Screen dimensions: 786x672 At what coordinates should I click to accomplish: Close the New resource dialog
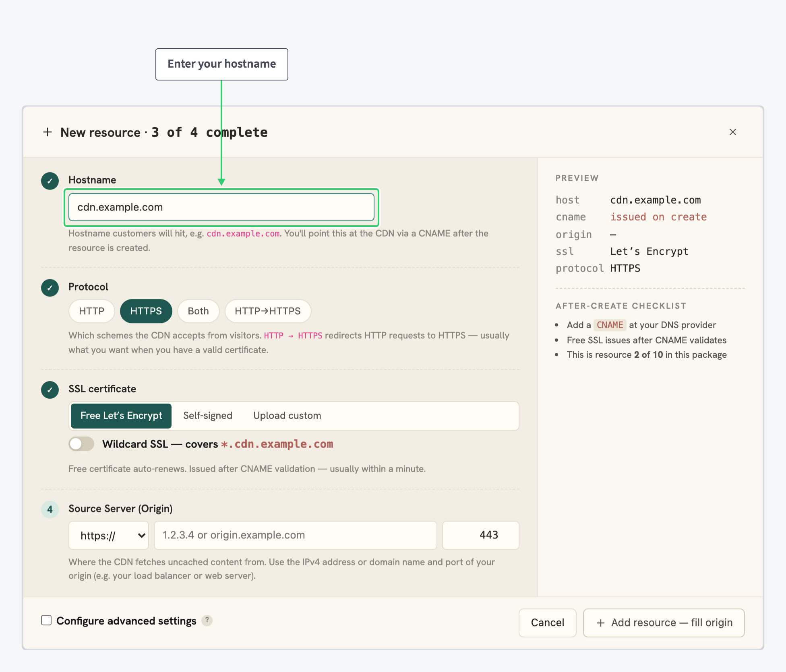732,132
